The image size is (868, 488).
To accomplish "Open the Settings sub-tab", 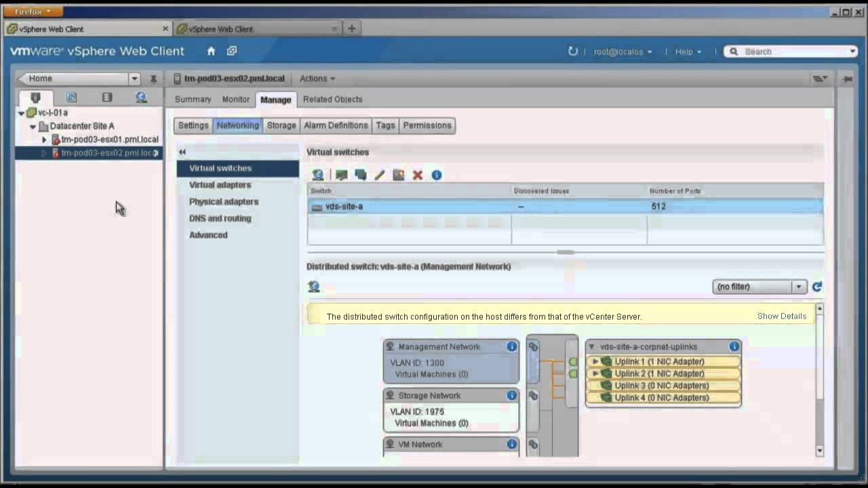I will 193,125.
